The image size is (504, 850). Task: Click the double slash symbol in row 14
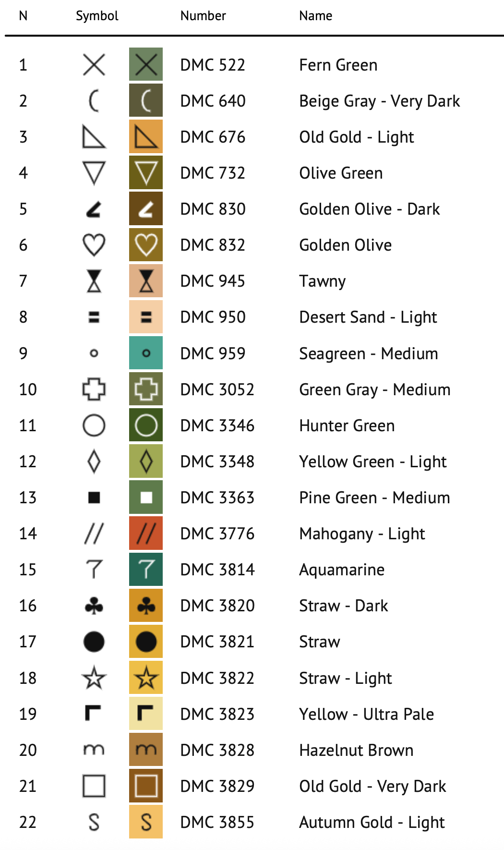tap(94, 534)
